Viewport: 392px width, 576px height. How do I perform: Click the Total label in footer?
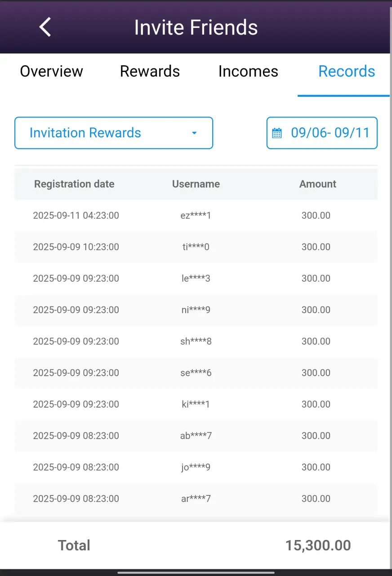pyautogui.click(x=74, y=545)
